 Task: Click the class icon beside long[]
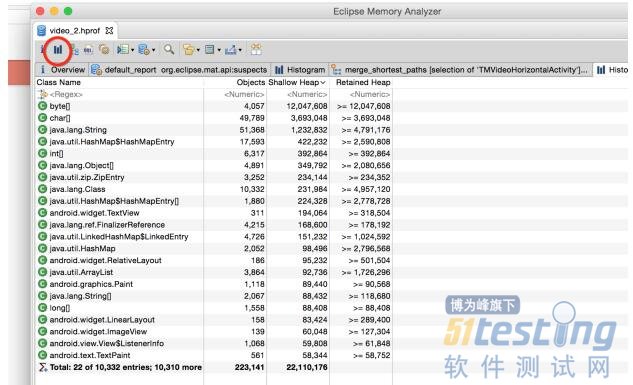pyautogui.click(x=42, y=308)
